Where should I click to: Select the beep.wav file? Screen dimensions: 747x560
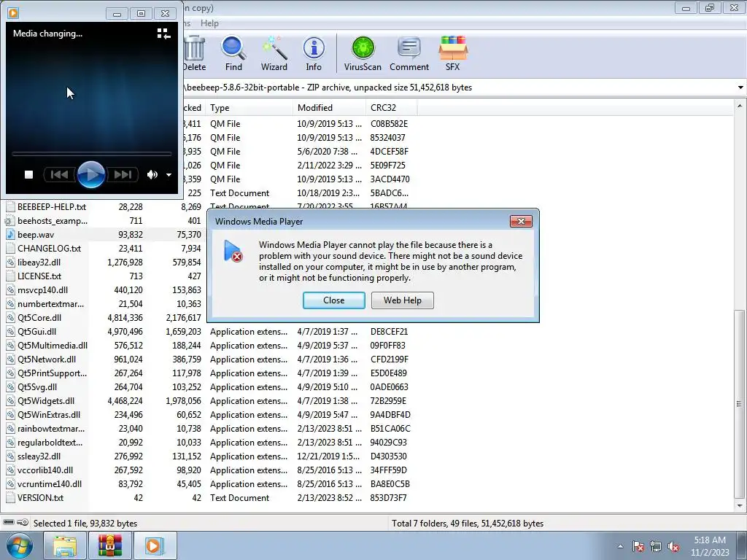(x=36, y=235)
